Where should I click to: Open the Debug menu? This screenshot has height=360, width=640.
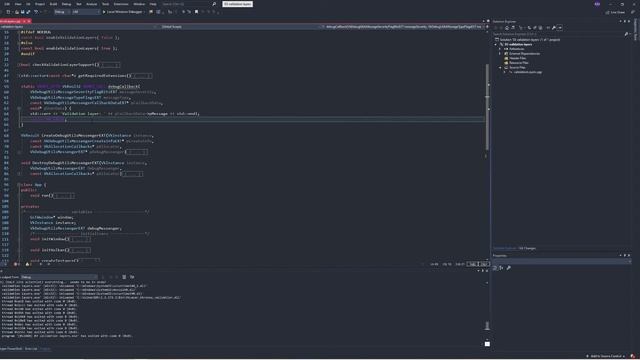66,4
